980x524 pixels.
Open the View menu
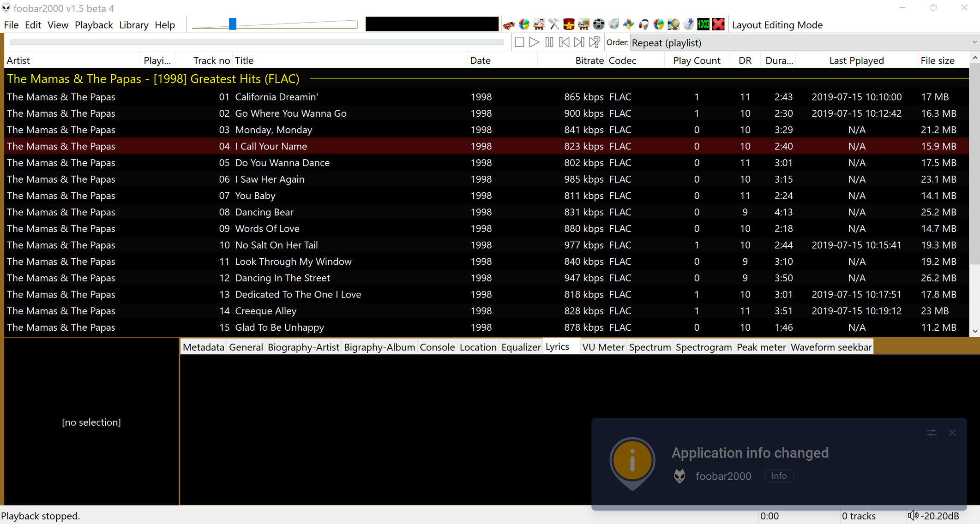58,25
